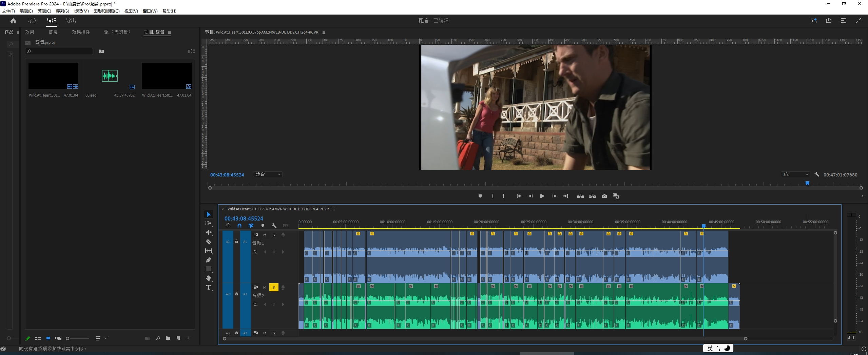The image size is (868, 355).
Task: Toggle timeline snapping magnet
Action: pos(239,226)
